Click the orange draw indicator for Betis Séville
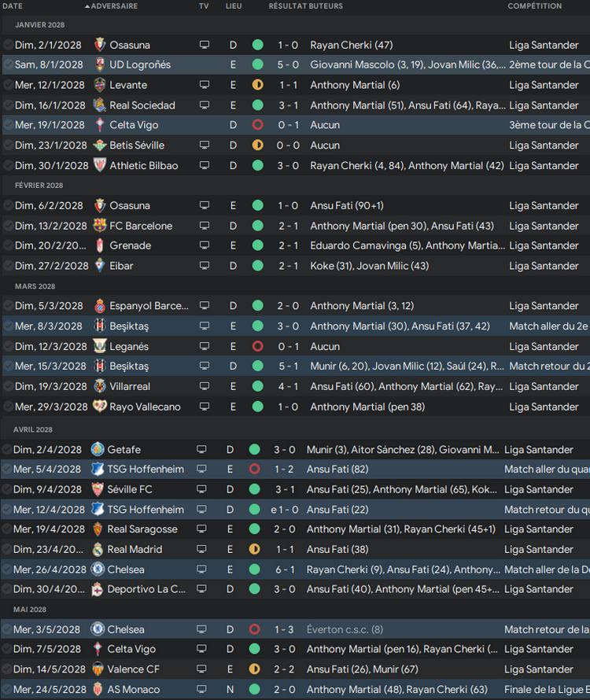 point(257,146)
